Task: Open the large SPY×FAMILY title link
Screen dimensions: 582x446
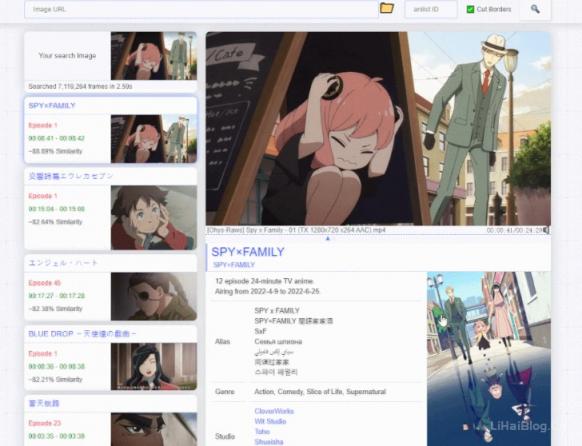Action: click(x=248, y=252)
